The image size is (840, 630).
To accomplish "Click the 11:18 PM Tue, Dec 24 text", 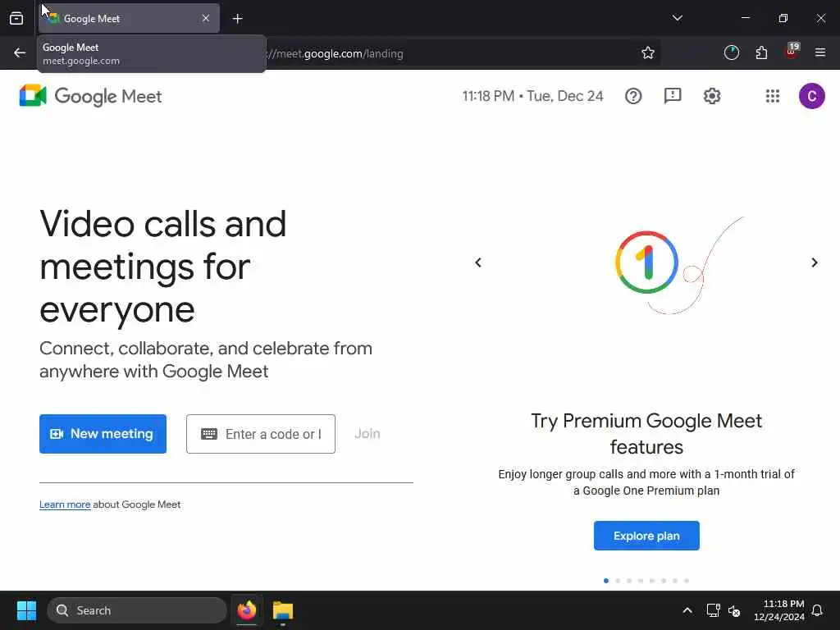I will (532, 97).
